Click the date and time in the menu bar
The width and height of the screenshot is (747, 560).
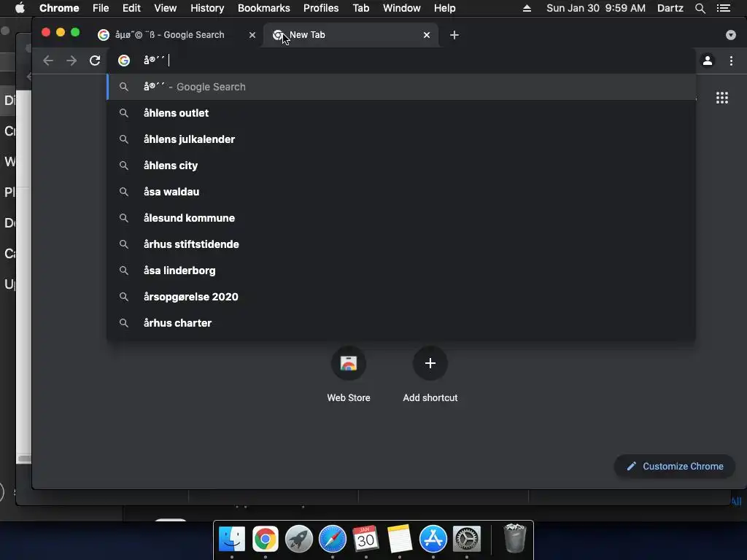pos(596,8)
